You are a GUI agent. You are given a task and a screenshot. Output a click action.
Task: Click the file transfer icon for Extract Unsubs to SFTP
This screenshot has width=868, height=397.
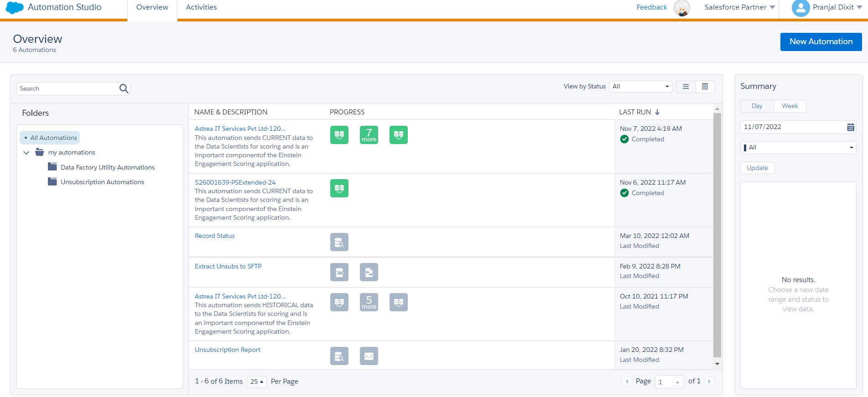369,272
